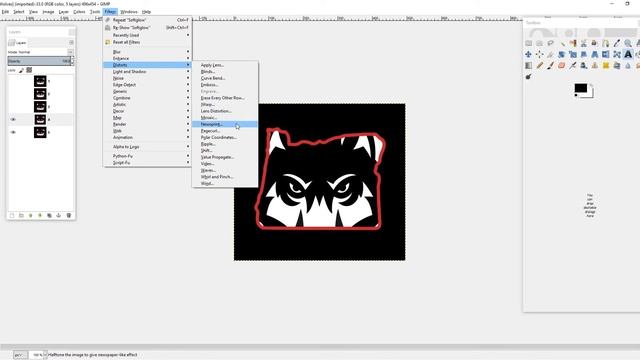
Task: Select the Fuzzy Select wand tool
Action: point(562,43)
